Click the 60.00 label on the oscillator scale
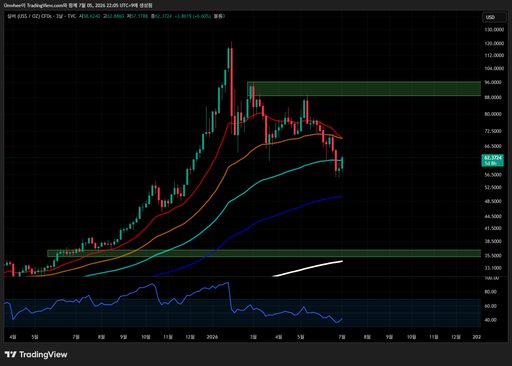The height and width of the screenshot is (366, 512). [490, 306]
